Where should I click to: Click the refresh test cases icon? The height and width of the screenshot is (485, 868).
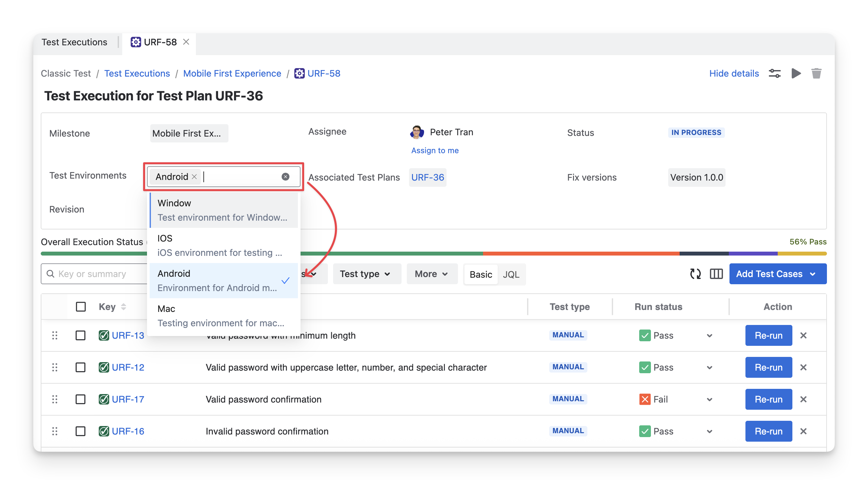[x=695, y=274]
